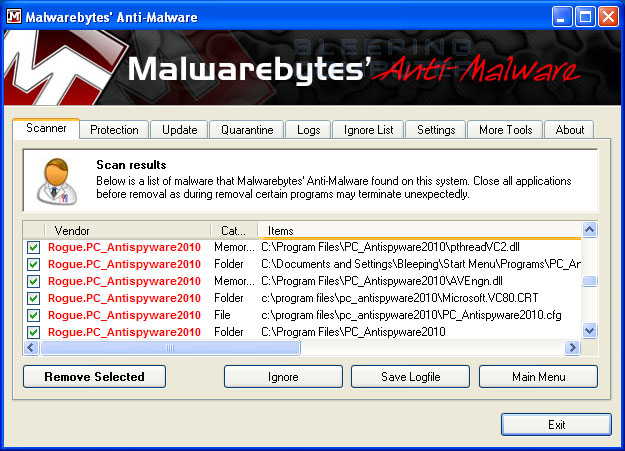Image resolution: width=625 pixels, height=451 pixels.
Task: Sort results by the Cat... column header
Action: coord(234,230)
